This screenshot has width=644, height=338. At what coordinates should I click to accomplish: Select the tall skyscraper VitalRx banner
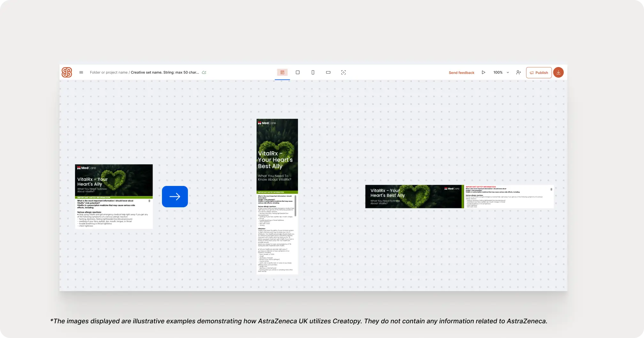click(277, 196)
